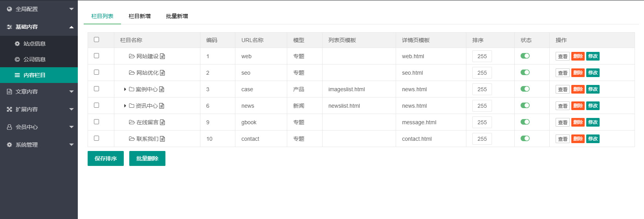644x219 pixels.
Task: Disable the status toggle for seo row
Action: [525, 72]
